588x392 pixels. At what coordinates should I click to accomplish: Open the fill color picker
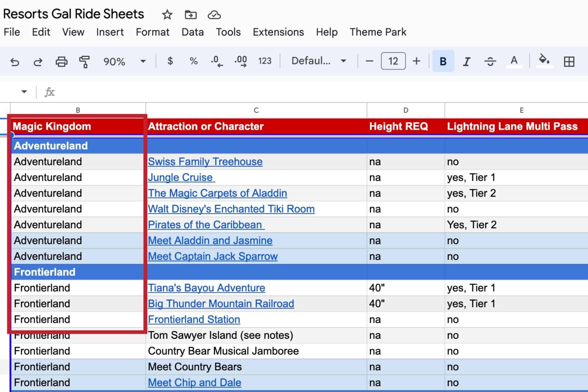pyautogui.click(x=544, y=61)
